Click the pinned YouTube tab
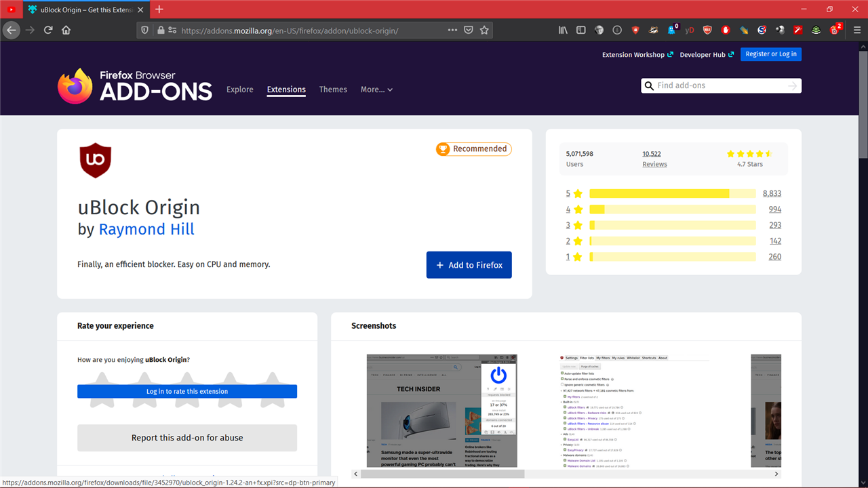Screen dimensions: 868x488 [x=12, y=9]
